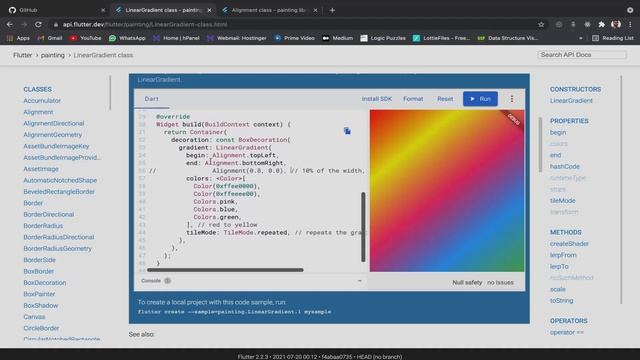Image resolution: width=640 pixels, height=360 pixels.
Task: Open the LinearGradient constructor link
Action: pyautogui.click(x=571, y=100)
